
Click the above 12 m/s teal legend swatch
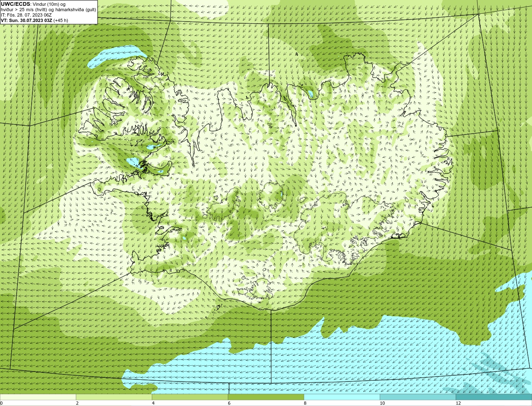(494, 397)
